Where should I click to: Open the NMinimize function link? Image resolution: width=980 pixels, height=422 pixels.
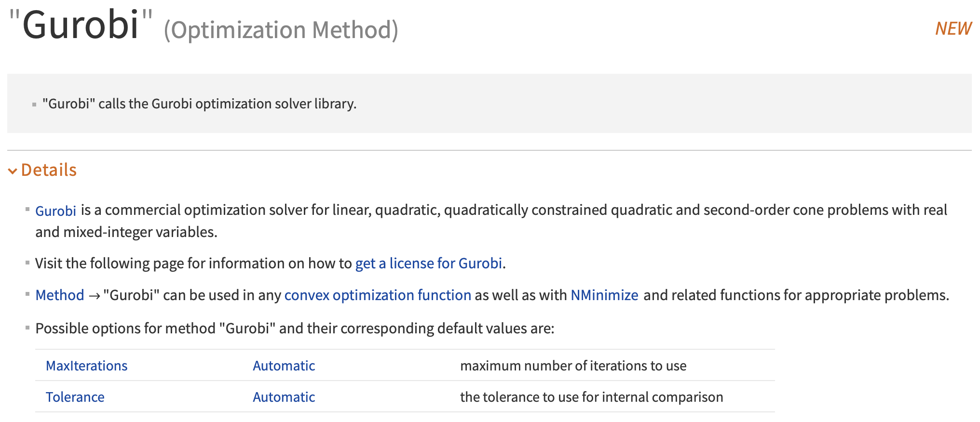[604, 295]
